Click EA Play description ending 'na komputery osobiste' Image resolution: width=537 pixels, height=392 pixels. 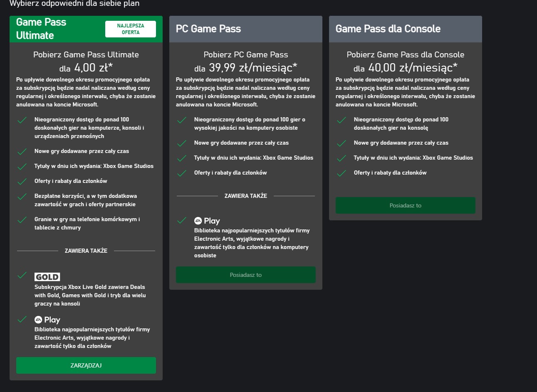click(x=252, y=243)
